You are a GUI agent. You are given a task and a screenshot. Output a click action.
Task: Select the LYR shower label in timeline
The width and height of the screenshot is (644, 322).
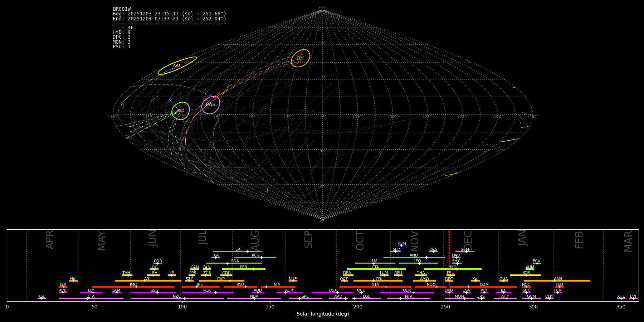pyautogui.click(x=63, y=285)
